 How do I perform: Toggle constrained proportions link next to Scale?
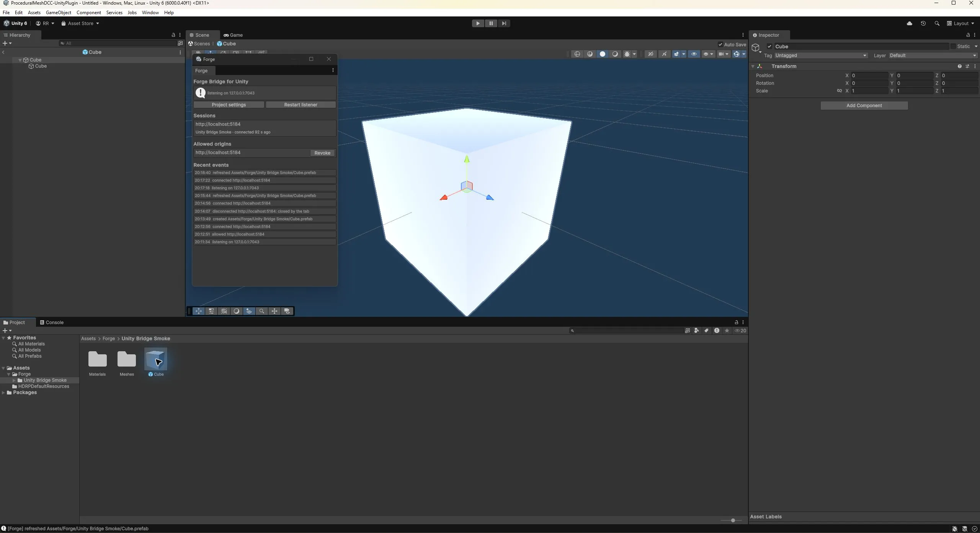(840, 91)
